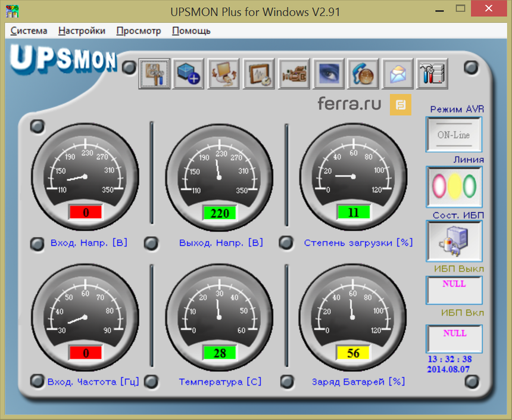Screen dimensions: 512x420
Task: Click the email notification envelope icon
Action: point(398,73)
